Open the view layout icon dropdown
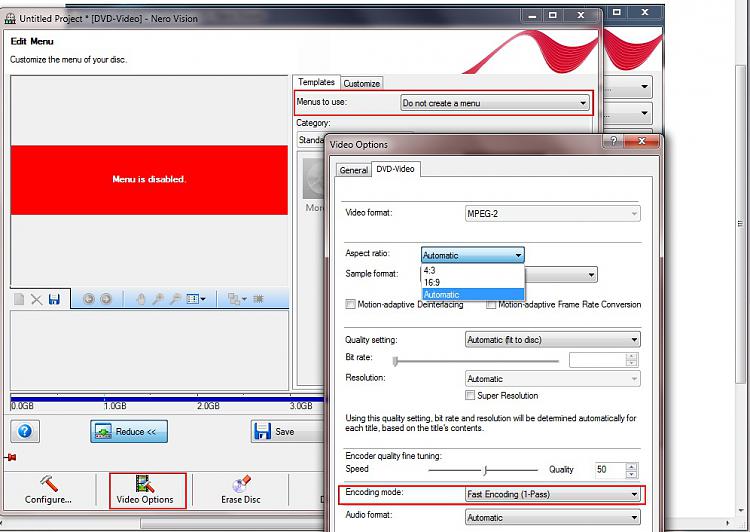 click(x=196, y=299)
